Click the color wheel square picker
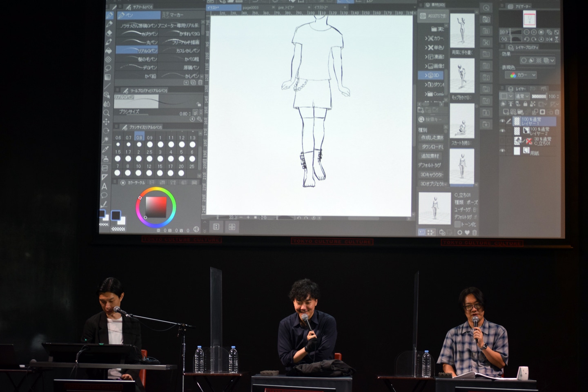The image size is (588, 392). [156, 207]
